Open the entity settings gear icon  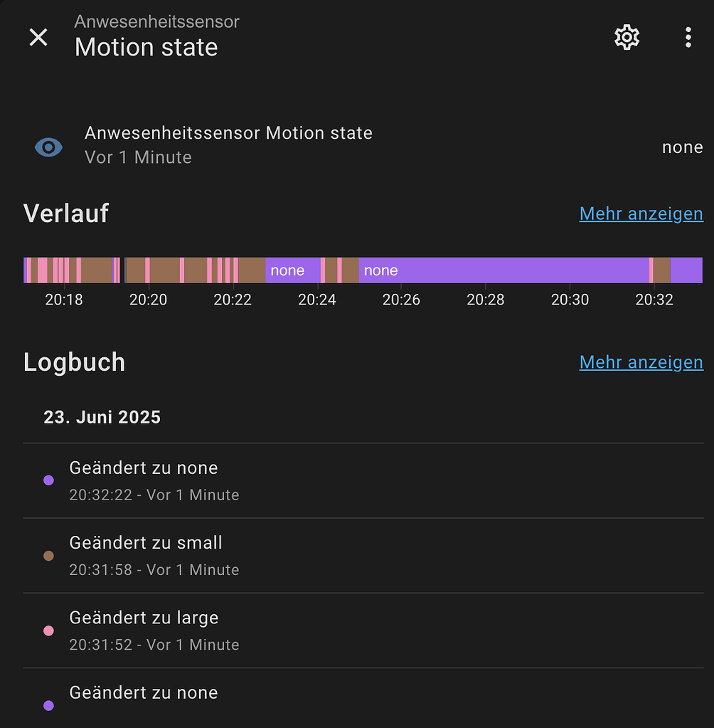[x=627, y=37]
